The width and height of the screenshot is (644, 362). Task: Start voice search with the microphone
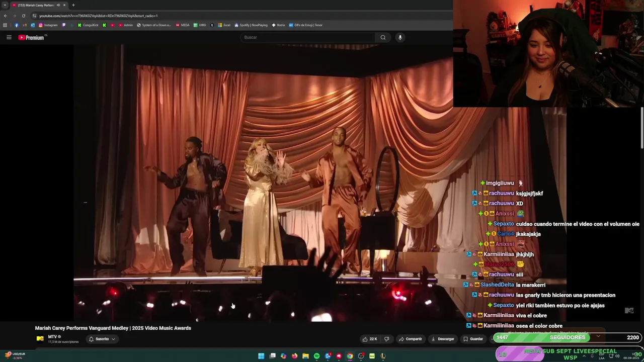[x=400, y=37]
